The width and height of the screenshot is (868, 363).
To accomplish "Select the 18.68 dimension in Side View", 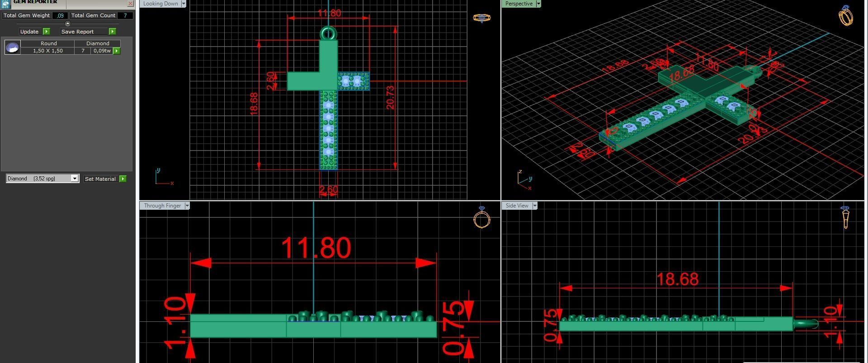I will click(677, 279).
